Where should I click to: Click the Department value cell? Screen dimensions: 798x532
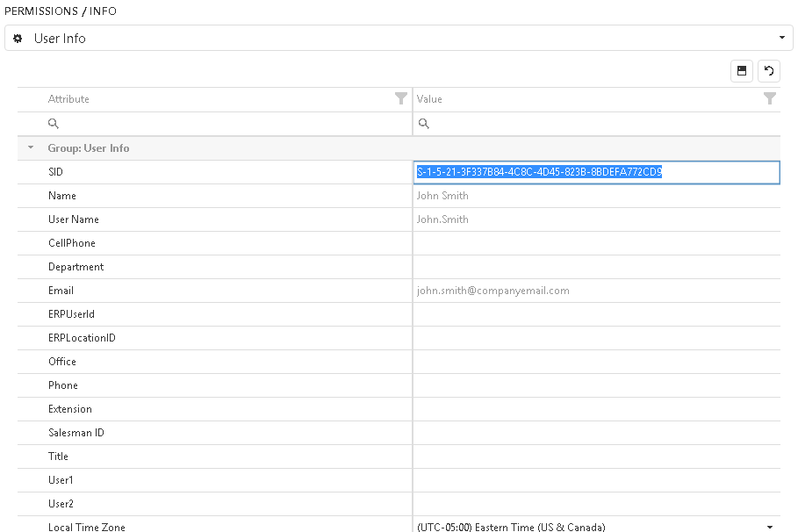596,267
